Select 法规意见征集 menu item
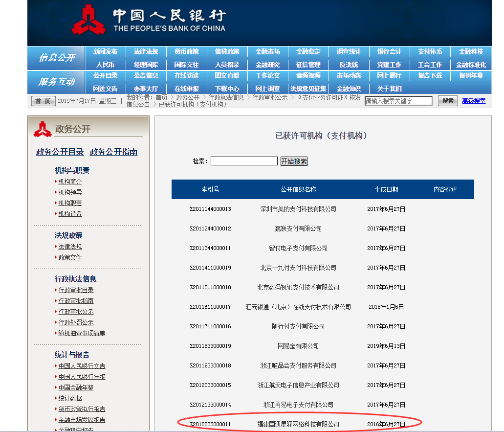Viewport: 504px width, 432px height. point(308,89)
